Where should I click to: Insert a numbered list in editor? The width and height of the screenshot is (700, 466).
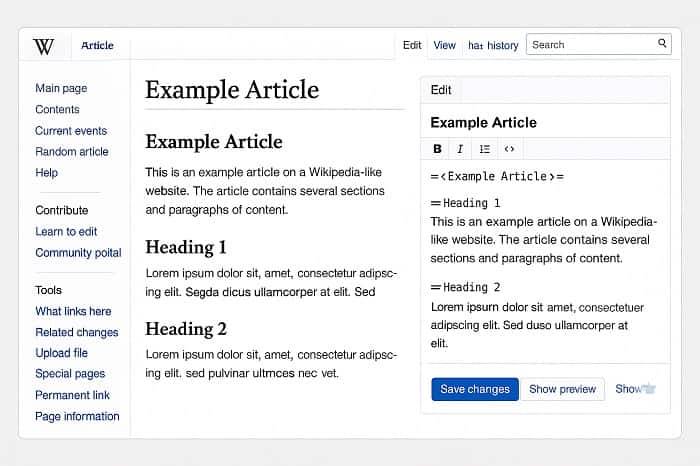tap(485, 149)
